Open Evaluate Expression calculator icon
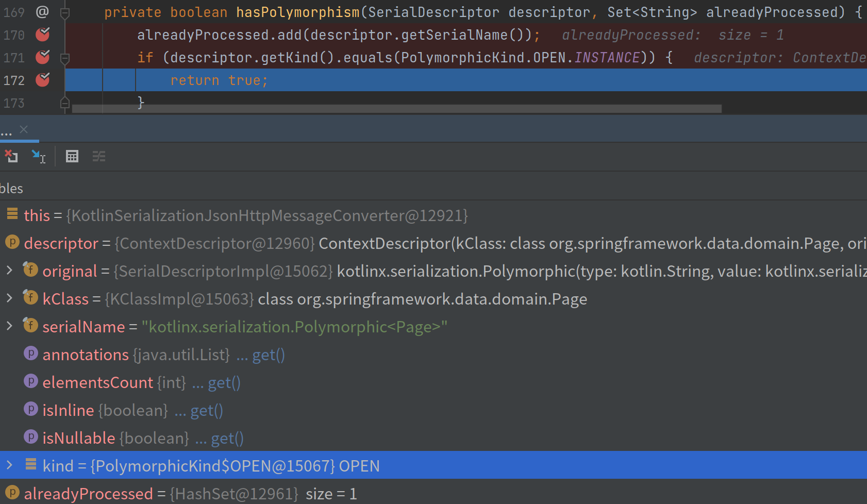 tap(72, 156)
